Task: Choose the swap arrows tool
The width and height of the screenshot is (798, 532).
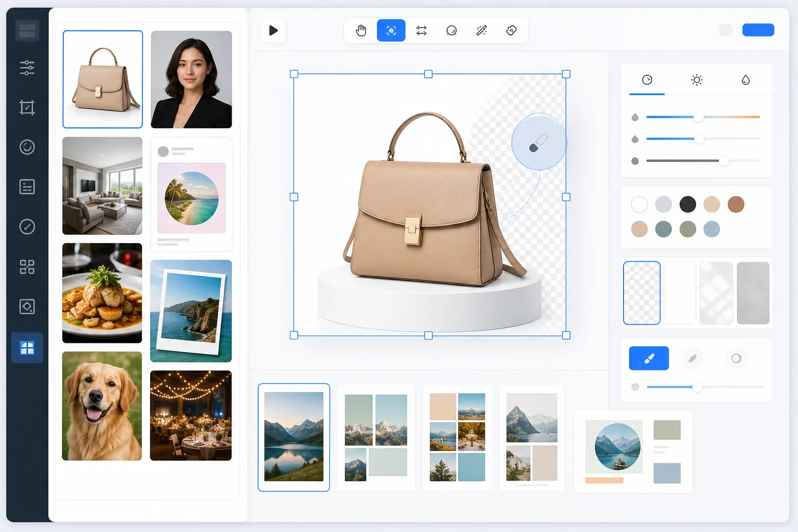Action: click(421, 31)
